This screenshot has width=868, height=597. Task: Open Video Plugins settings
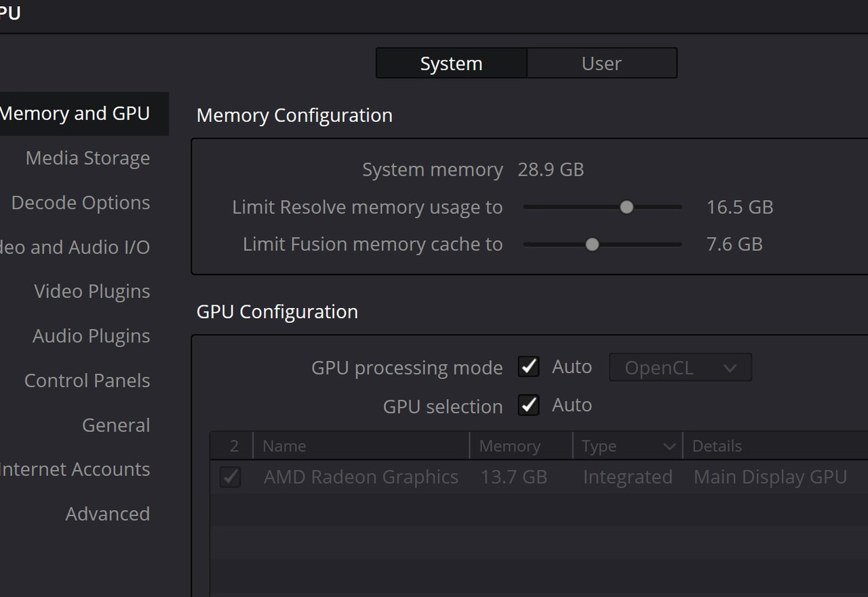coord(92,292)
